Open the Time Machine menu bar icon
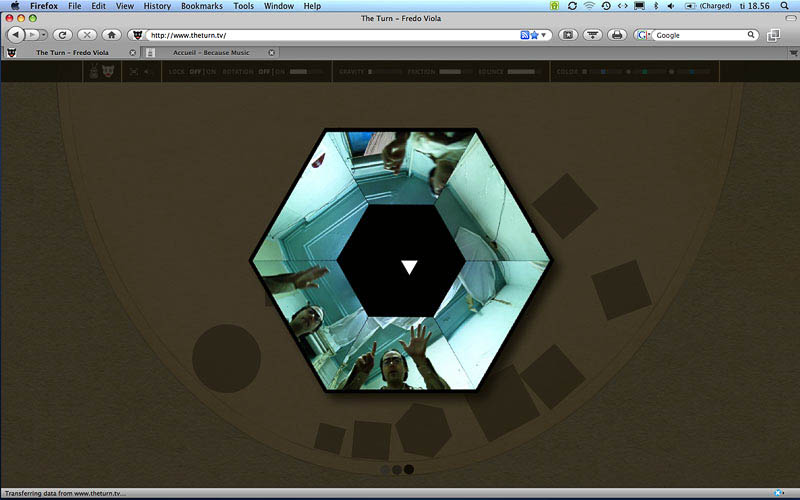Image resolution: width=800 pixels, height=500 pixels. [606, 6]
